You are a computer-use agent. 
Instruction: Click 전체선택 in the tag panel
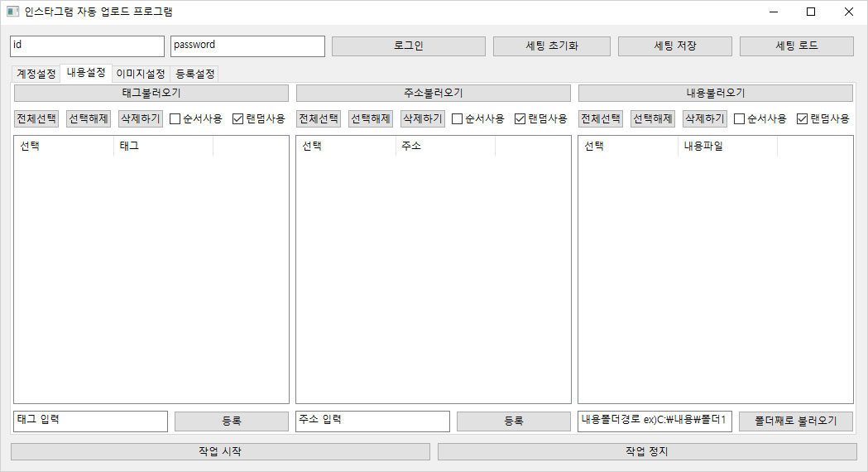click(x=36, y=118)
